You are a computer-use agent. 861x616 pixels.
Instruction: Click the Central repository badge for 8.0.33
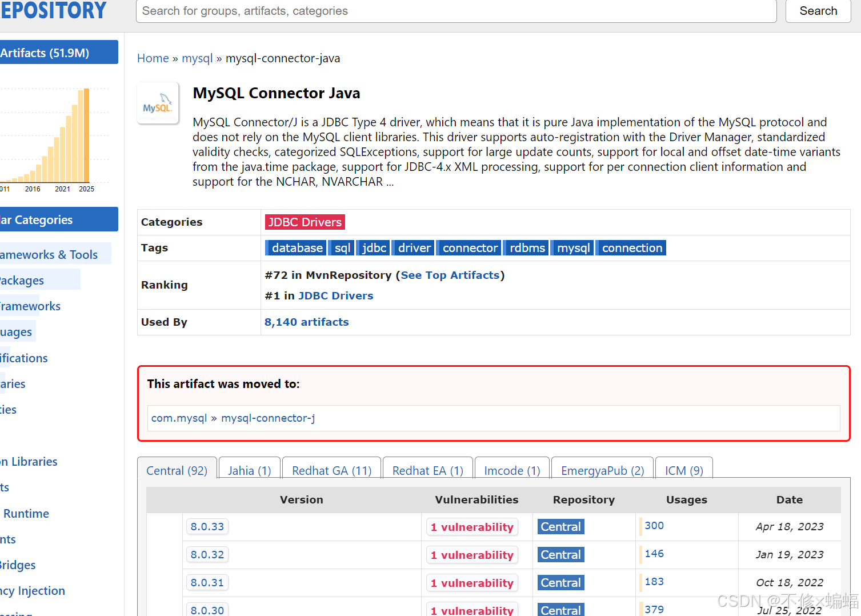pyautogui.click(x=560, y=527)
